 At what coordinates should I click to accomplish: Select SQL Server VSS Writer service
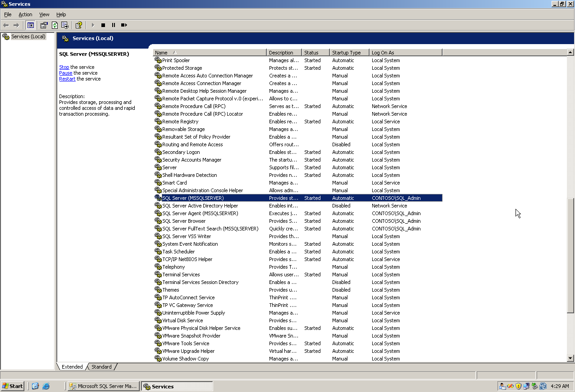[187, 236]
